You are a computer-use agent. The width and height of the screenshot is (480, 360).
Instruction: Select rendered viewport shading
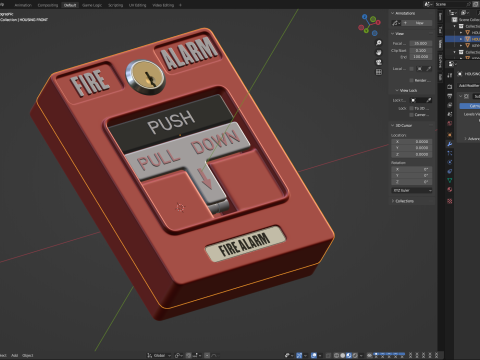(355, 355)
